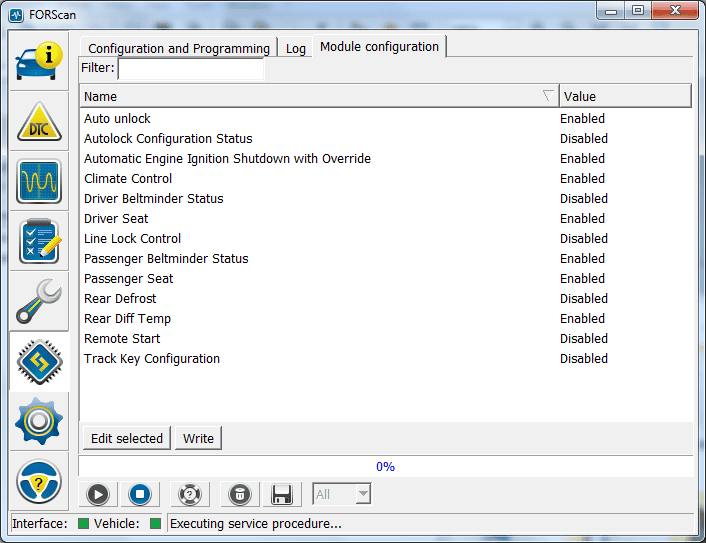The height and width of the screenshot is (543, 706).
Task: Select the Rear Defrost row
Action: point(386,299)
